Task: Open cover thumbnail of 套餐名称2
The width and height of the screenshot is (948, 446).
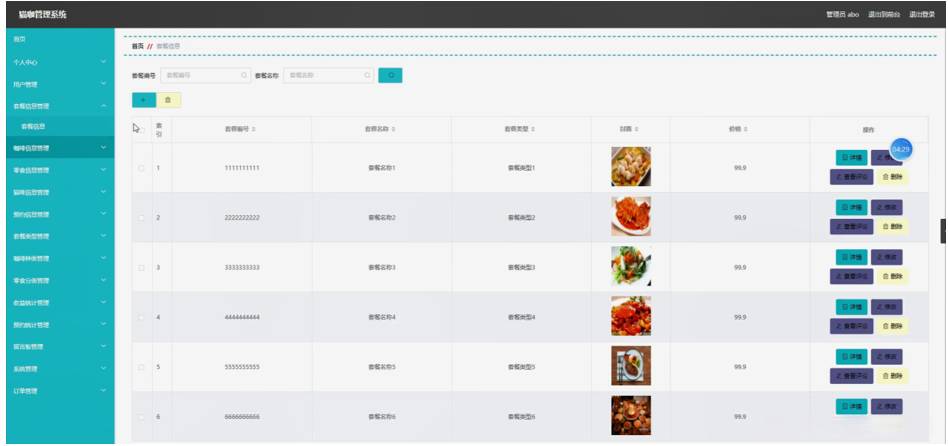Action: pyautogui.click(x=631, y=216)
